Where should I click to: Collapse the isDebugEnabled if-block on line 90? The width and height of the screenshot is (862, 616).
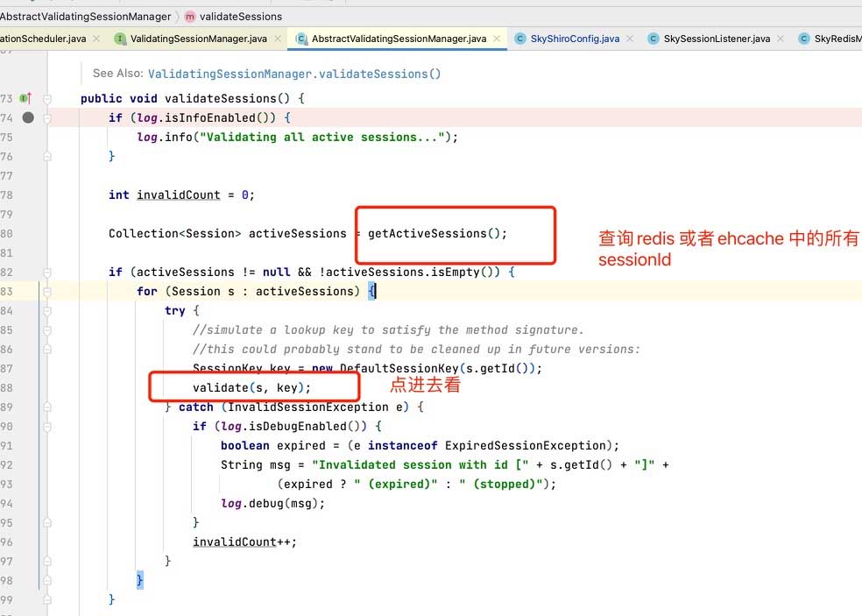pos(47,426)
